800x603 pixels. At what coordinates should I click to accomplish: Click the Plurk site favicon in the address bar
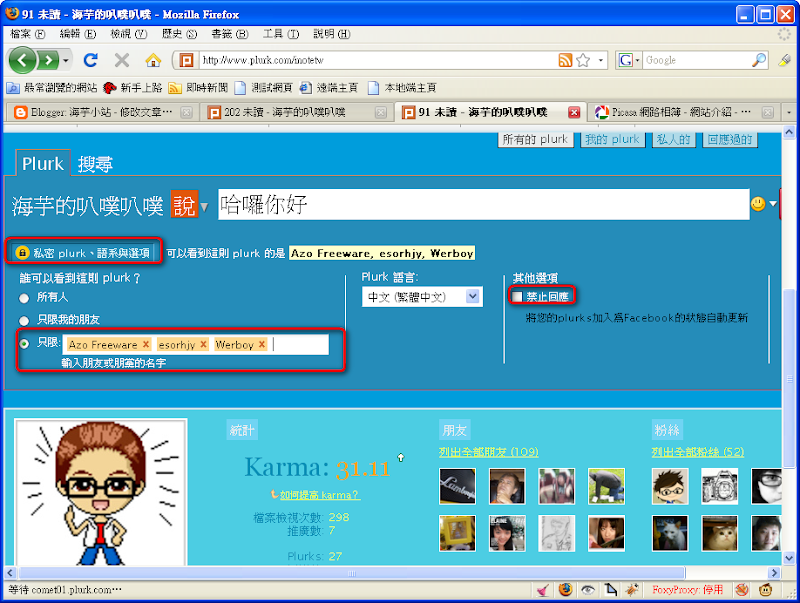pos(186,60)
